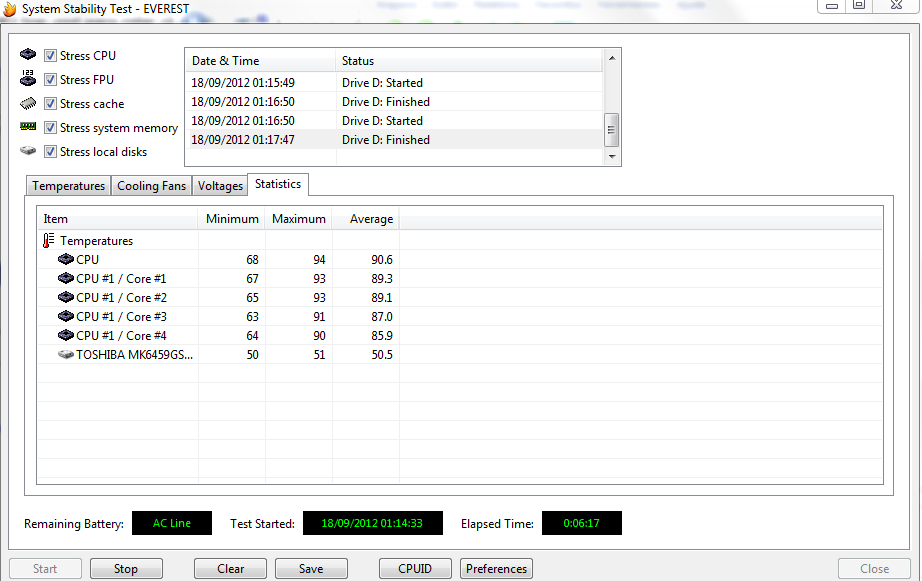The width and height of the screenshot is (922, 581).
Task: Open the Voltages tab
Action: point(220,186)
